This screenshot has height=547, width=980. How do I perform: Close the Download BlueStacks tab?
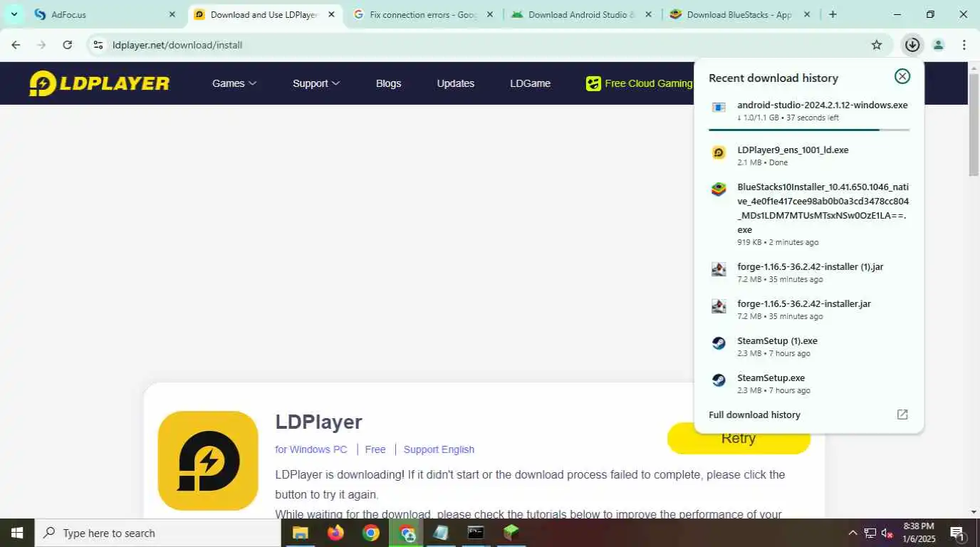point(807,14)
